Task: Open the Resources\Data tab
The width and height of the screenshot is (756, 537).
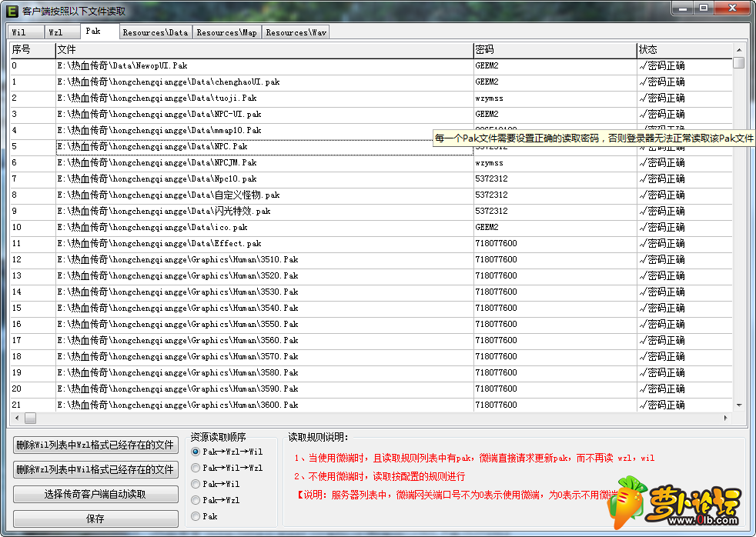Action: (x=156, y=32)
